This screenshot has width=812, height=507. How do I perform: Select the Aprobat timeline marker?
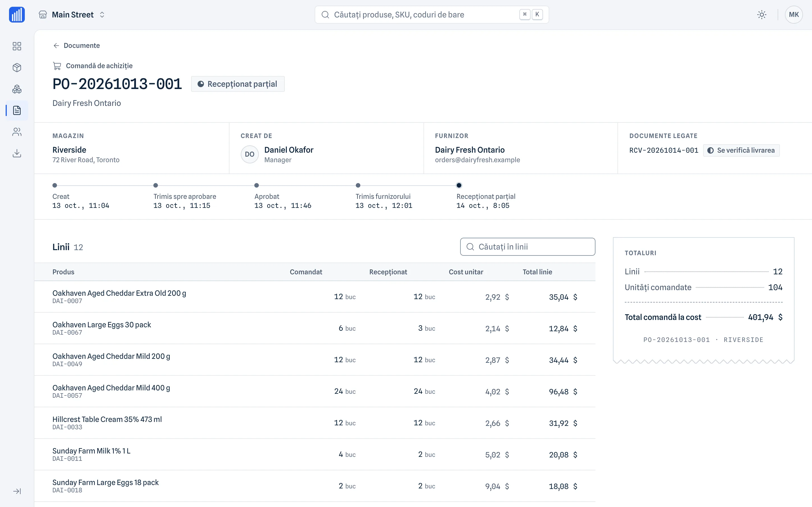click(256, 185)
